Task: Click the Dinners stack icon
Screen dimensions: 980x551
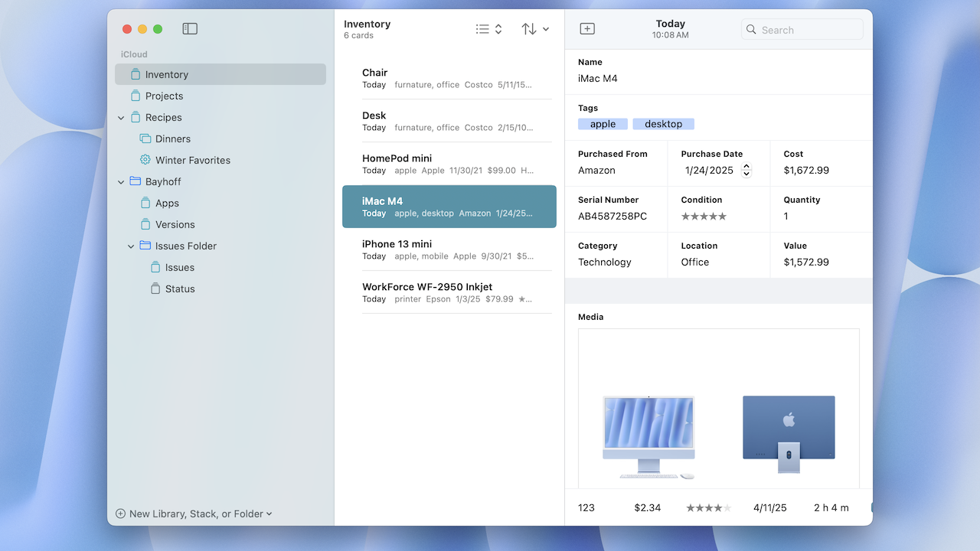Action: [x=145, y=139]
